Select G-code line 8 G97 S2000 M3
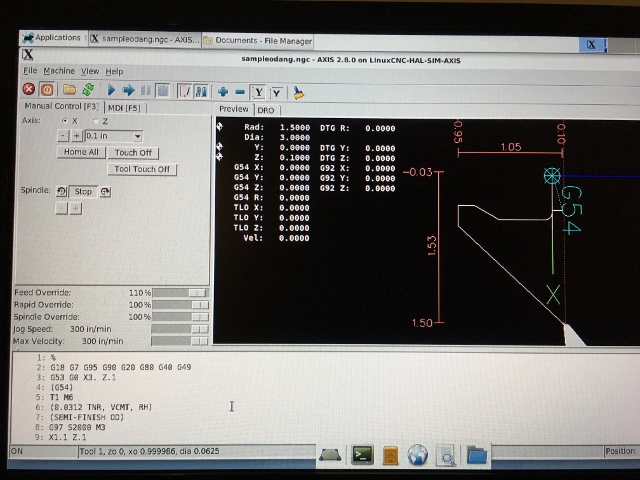Viewport: 640px width, 480px height. [x=77, y=427]
